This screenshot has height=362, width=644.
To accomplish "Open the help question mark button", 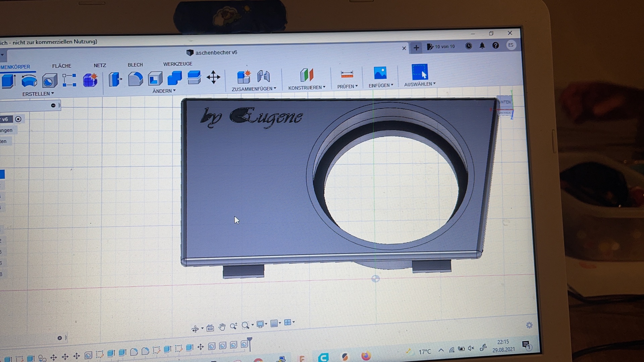I will [495, 46].
